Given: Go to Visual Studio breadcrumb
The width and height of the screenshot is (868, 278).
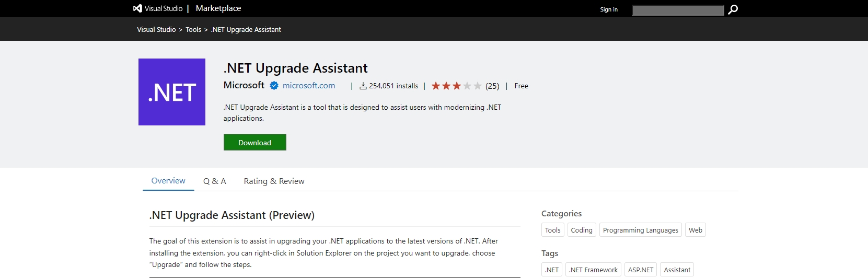Looking at the screenshot, I should click(156, 30).
